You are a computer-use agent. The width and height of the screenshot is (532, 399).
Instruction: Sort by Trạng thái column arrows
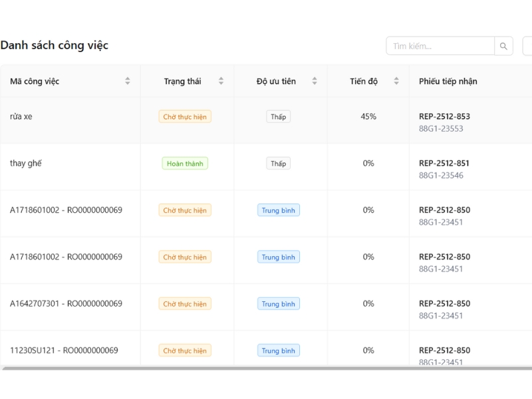(x=221, y=81)
